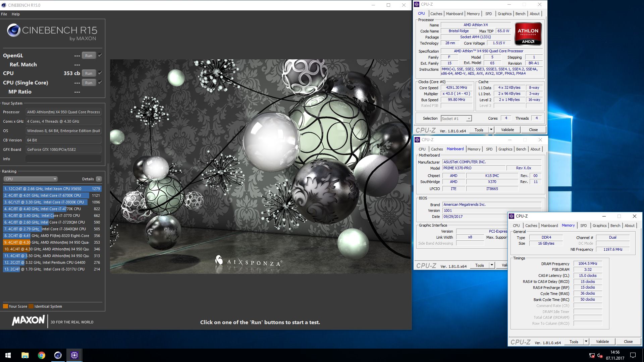Image resolution: width=644 pixels, height=362 pixels.
Task: Open the Socket #1 selection dropdown
Action: [456, 119]
